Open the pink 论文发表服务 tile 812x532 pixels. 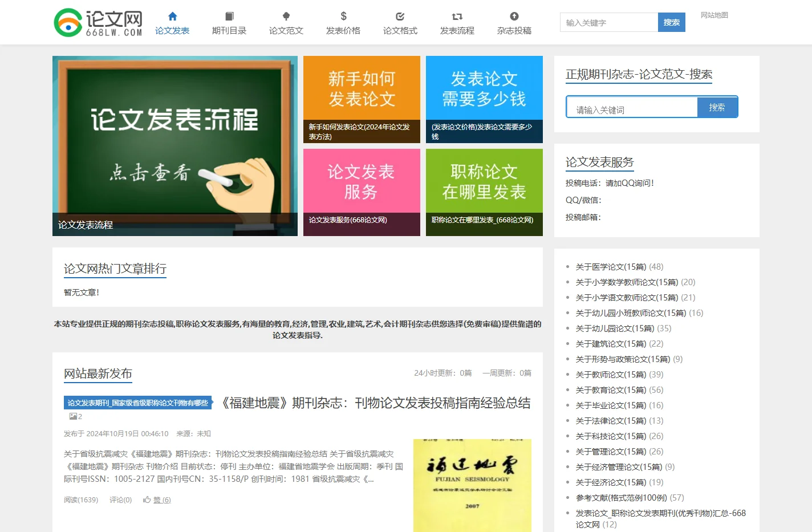coord(362,192)
